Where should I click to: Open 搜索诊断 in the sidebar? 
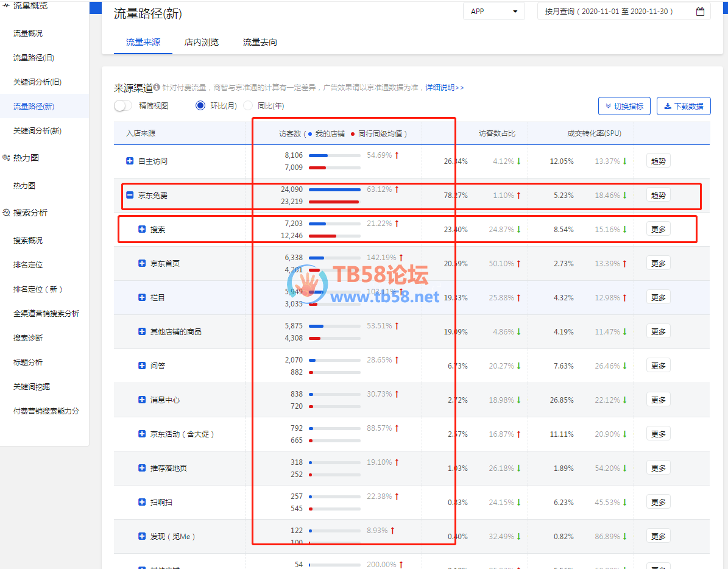coord(28,338)
